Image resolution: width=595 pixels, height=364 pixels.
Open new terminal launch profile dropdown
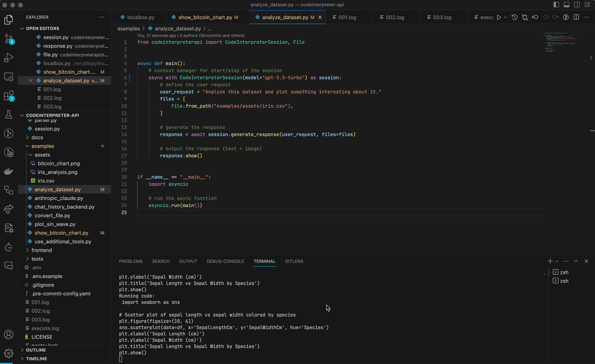557,261
